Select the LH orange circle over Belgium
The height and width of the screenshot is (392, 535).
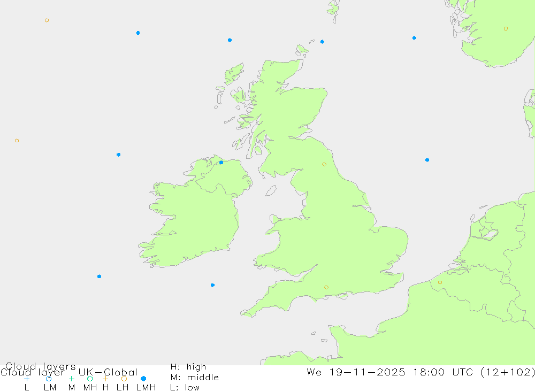coord(440,282)
